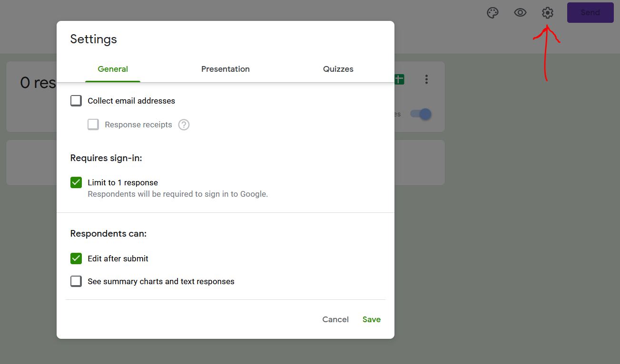Open the three-dot more options menu
This screenshot has height=364, width=620.
tap(426, 79)
